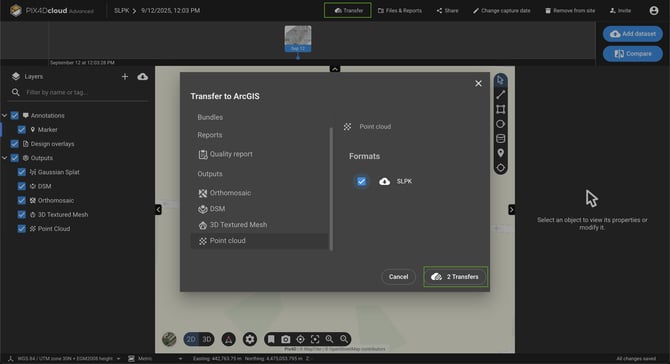The width and height of the screenshot is (670, 364).
Task: Select the volume cylinder tool
Action: pyautogui.click(x=500, y=138)
